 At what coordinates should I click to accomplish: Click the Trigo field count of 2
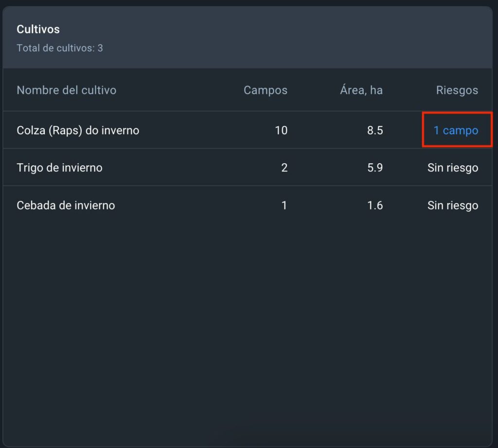click(x=284, y=168)
